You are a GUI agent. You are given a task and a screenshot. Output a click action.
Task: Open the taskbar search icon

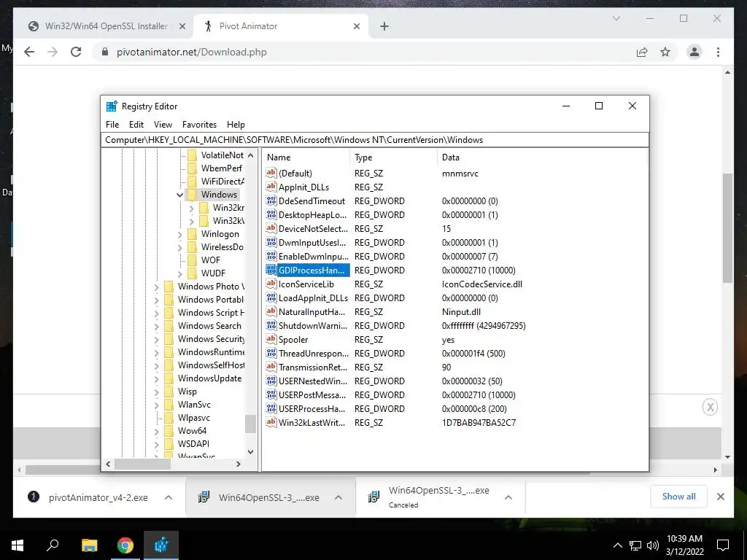coord(53,545)
